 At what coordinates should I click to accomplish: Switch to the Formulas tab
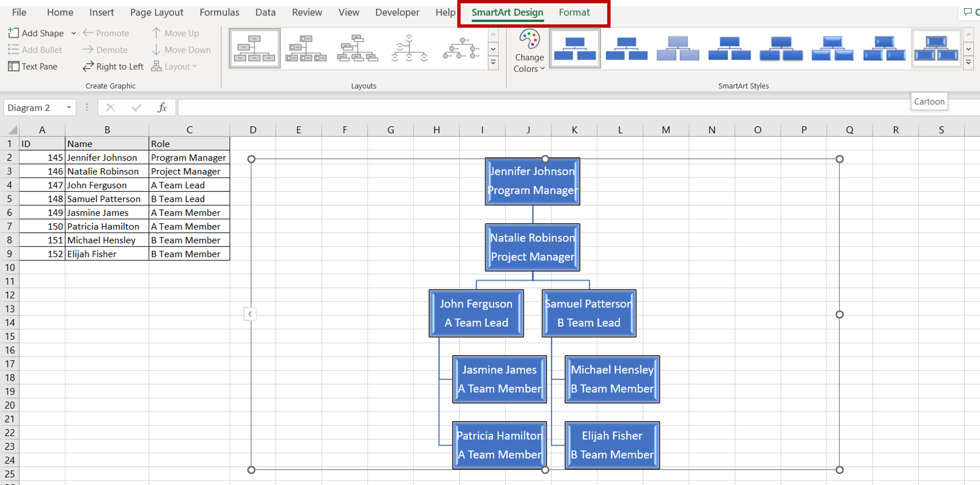pos(219,13)
